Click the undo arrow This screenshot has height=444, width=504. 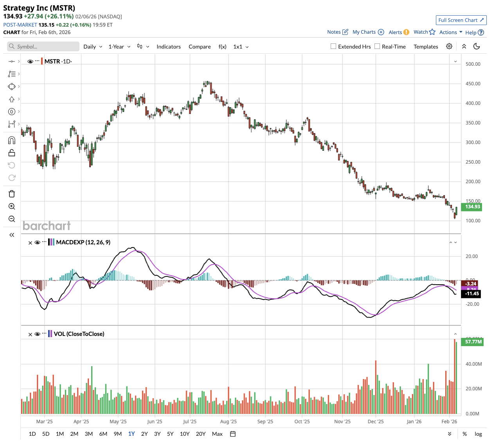pyautogui.click(x=12, y=165)
